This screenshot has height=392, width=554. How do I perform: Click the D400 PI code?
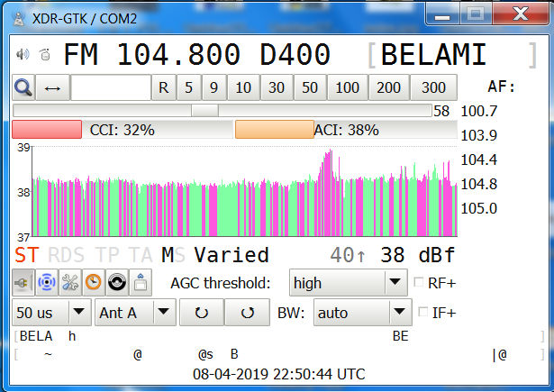(x=295, y=54)
